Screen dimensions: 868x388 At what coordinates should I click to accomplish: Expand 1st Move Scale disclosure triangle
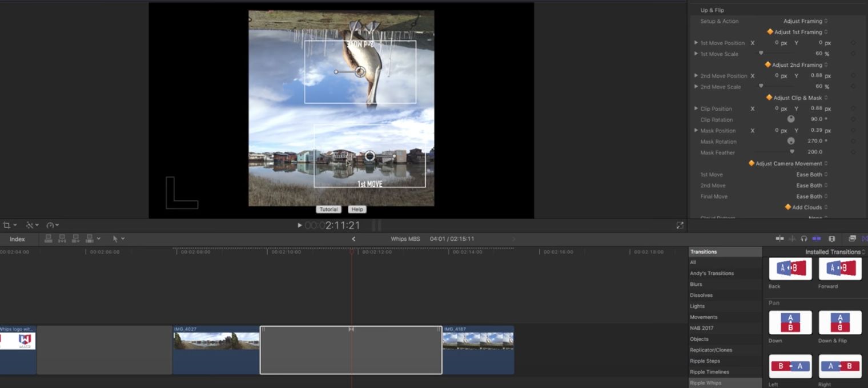[696, 54]
